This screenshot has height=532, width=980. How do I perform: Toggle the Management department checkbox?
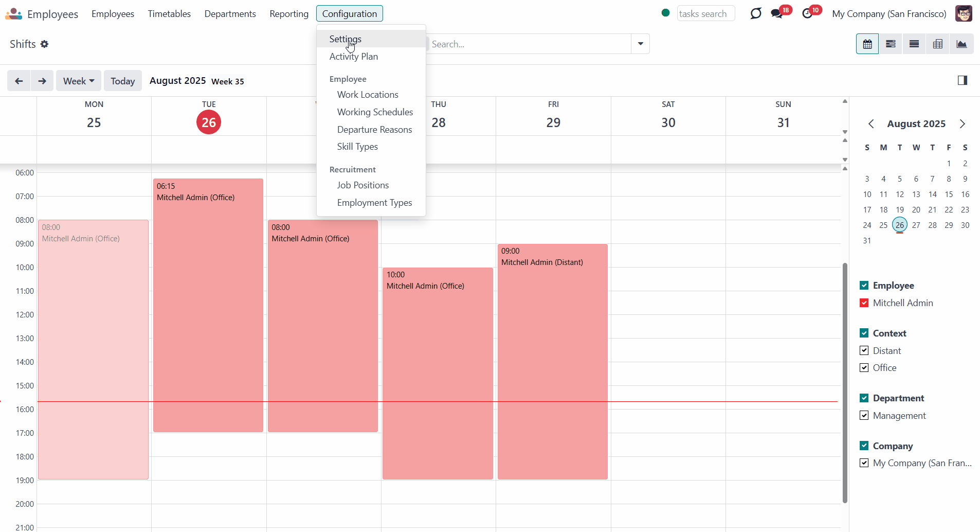point(864,415)
